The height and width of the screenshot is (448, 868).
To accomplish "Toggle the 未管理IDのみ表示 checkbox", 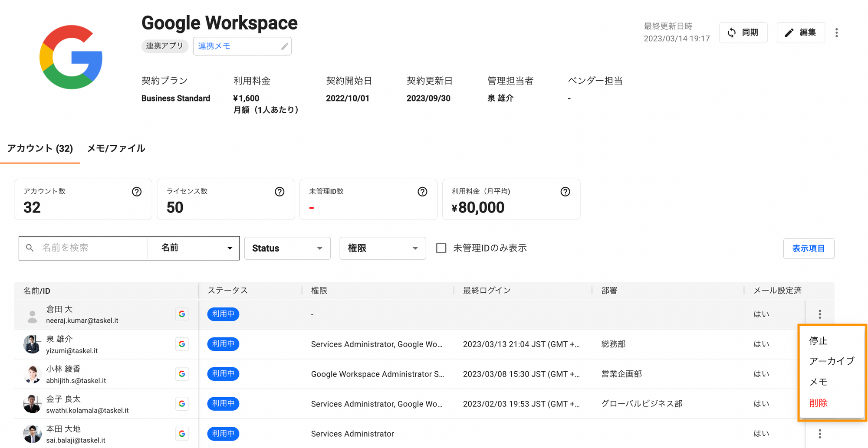I will coord(441,248).
